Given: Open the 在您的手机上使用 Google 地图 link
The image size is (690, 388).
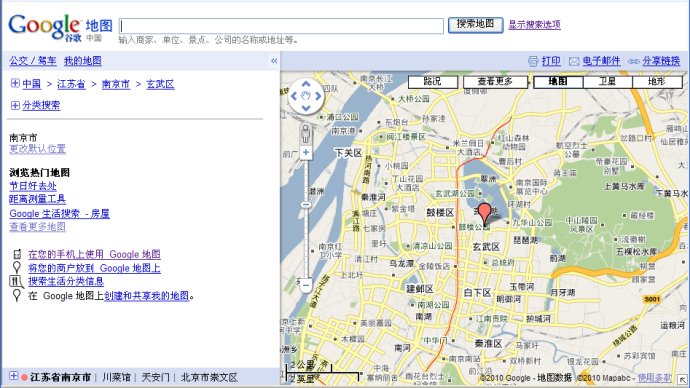Looking at the screenshot, I should click(x=94, y=254).
